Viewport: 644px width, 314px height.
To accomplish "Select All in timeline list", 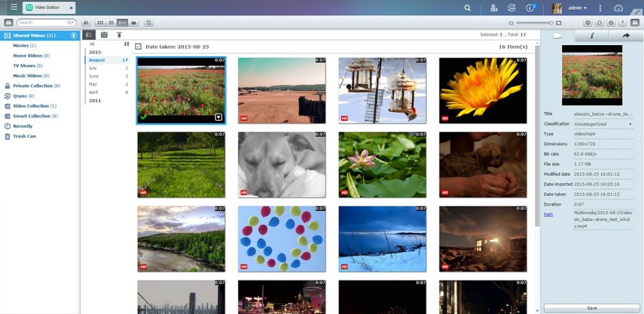I will pos(92,44).
